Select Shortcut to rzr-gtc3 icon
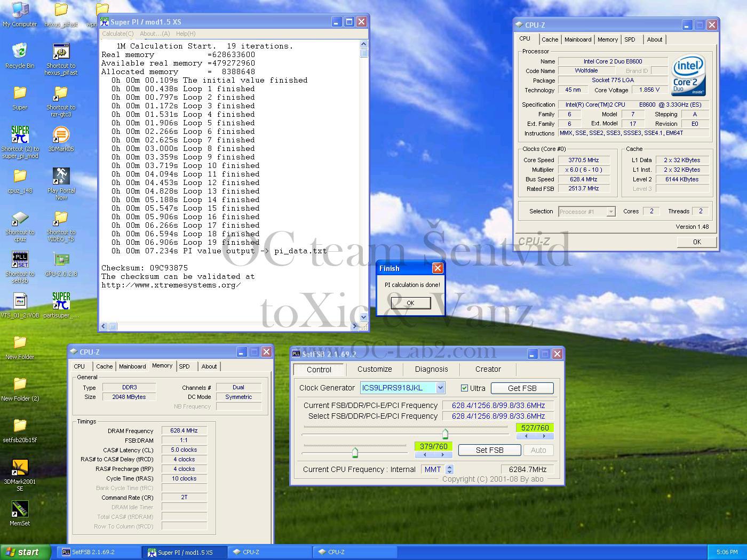The image size is (747, 560). click(61, 101)
